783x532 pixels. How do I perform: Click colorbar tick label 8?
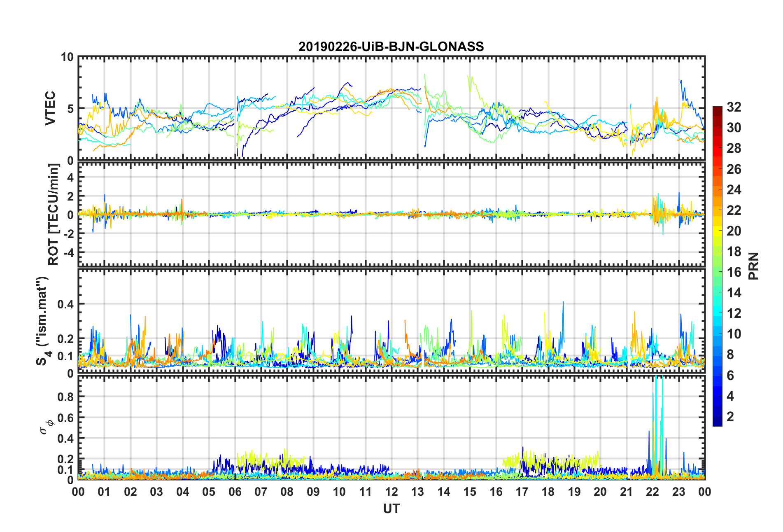click(x=730, y=355)
